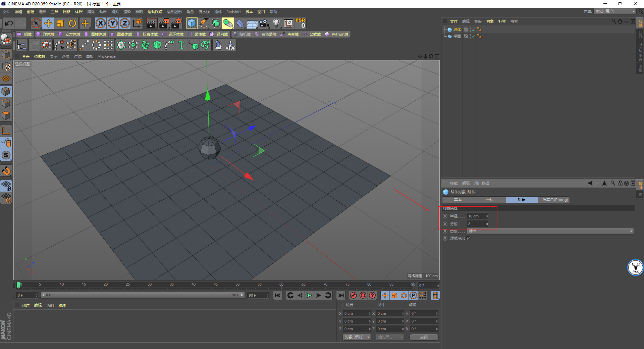The width and height of the screenshot is (644, 349).
Task: Toggle the 球体 object green enable checkmark
Action: coord(473,30)
